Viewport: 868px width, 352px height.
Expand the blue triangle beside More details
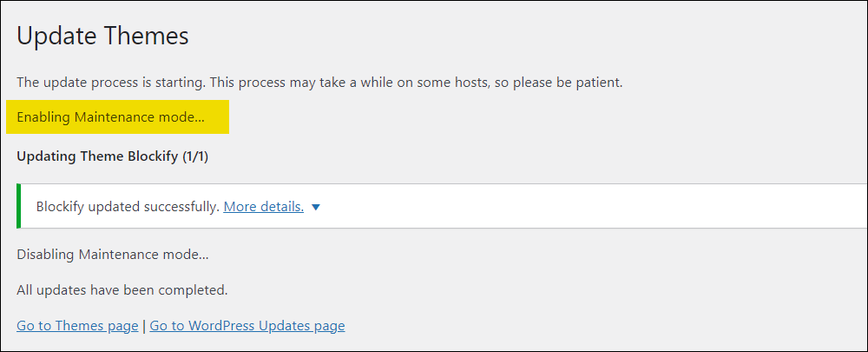tap(316, 208)
